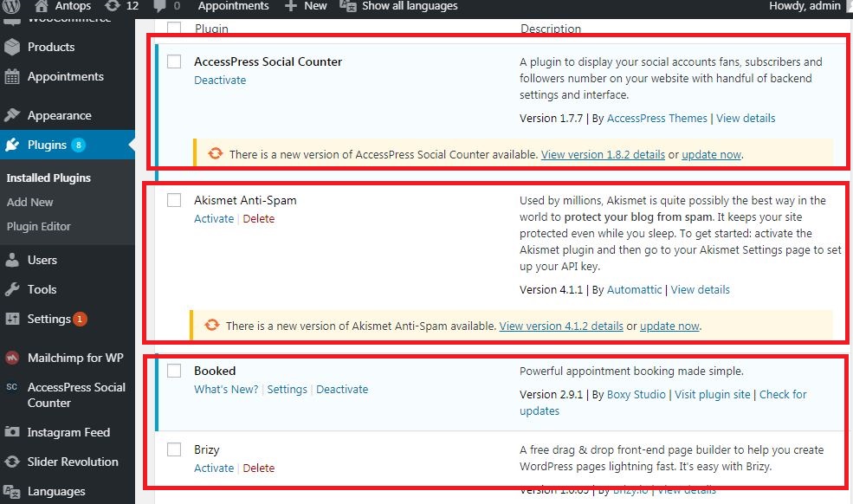Check the AccessPress Social Counter plugin checkbox

pos(174,61)
